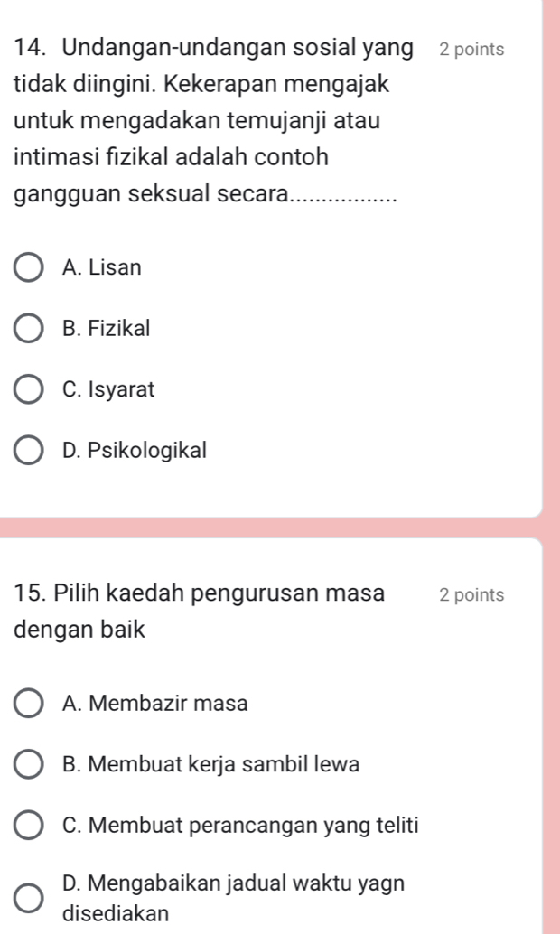This screenshot has height=934, width=560.
Task: Click question 15 text about pengurusan masa
Action: click(x=199, y=611)
